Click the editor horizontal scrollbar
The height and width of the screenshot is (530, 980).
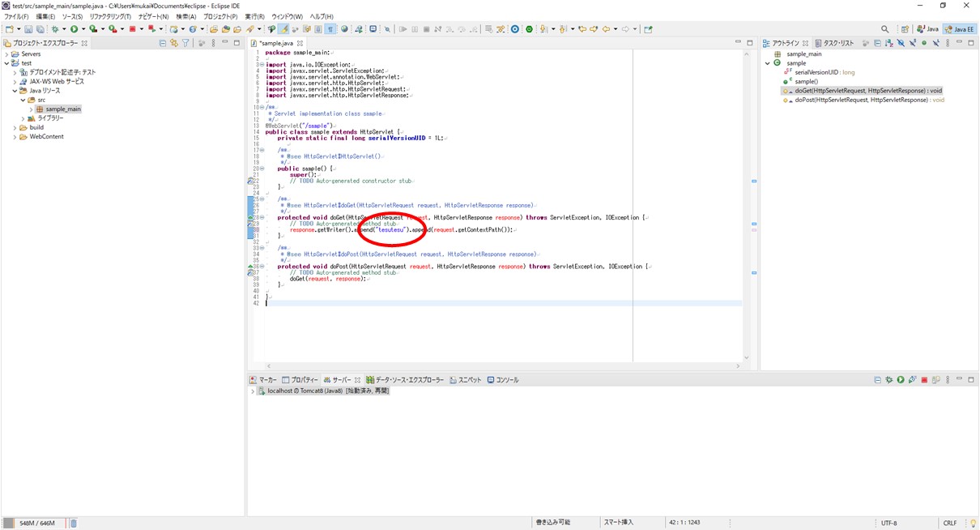pyautogui.click(x=502, y=366)
